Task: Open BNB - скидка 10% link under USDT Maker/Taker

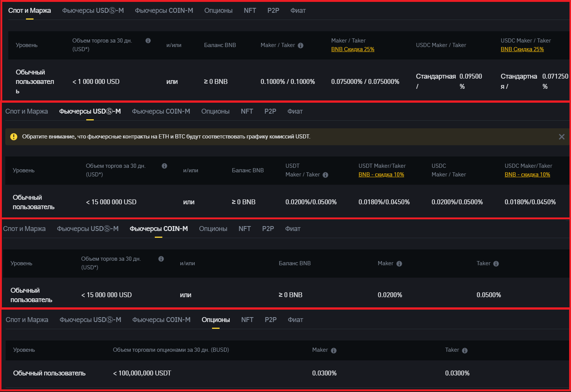Action: [x=381, y=175]
